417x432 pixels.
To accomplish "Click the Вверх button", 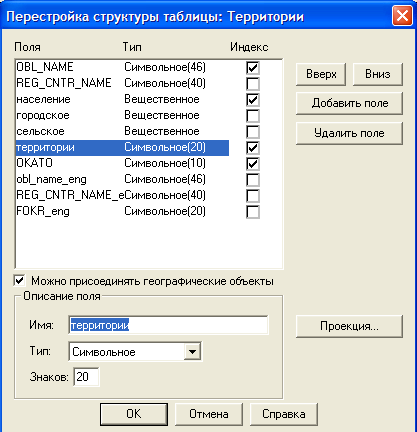I will [321, 74].
